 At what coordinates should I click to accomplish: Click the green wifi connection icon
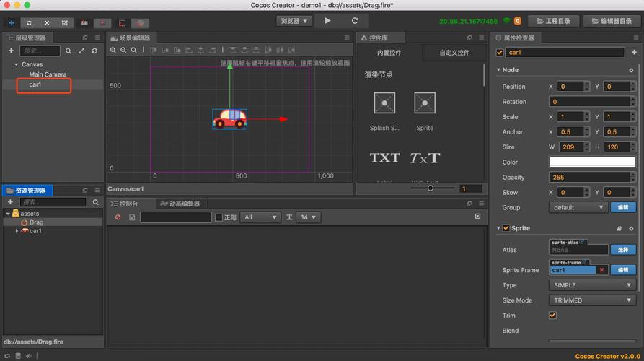tap(506, 20)
